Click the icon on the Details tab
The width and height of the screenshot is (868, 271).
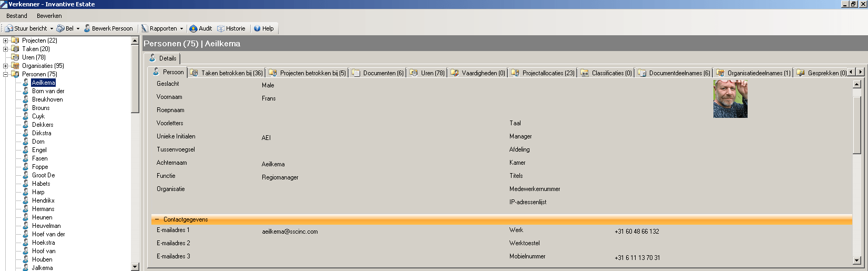152,58
